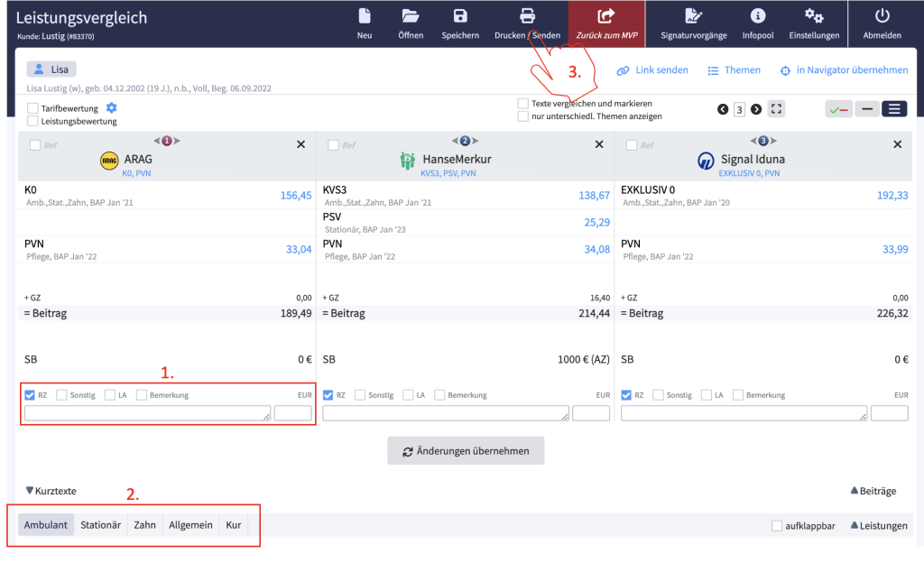Click Änderungen übernehmen
This screenshot has height=563, width=924.
click(466, 450)
